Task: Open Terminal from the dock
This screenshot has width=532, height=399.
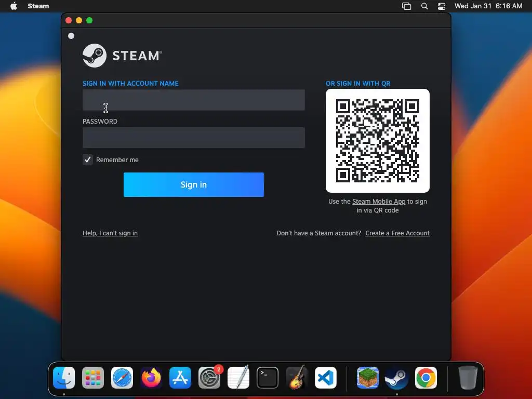Action: coord(268,378)
